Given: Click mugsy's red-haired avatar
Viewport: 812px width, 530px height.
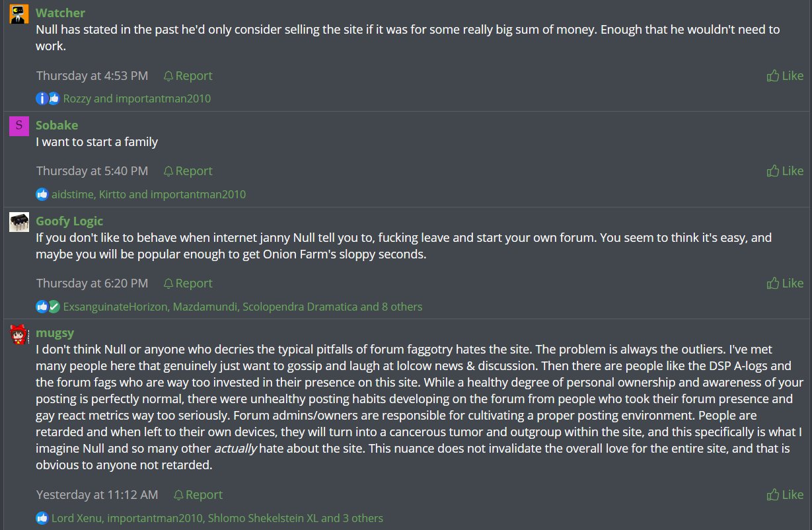Looking at the screenshot, I should pyautogui.click(x=19, y=334).
